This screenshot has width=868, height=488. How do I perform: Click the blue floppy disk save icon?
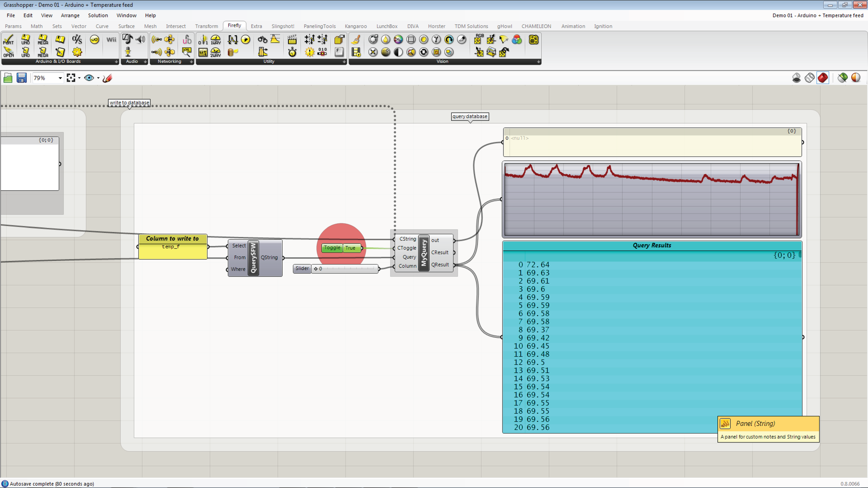pyautogui.click(x=22, y=78)
